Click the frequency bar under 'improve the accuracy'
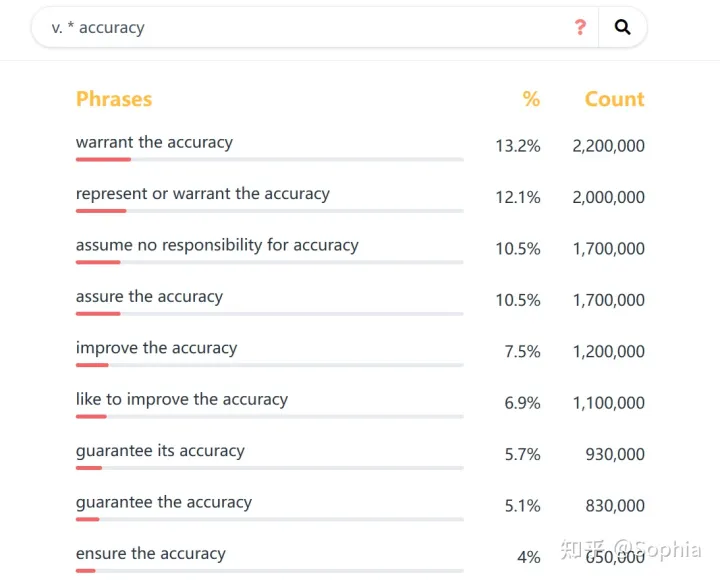Viewport: 720px width, 582px height. [x=269, y=365]
